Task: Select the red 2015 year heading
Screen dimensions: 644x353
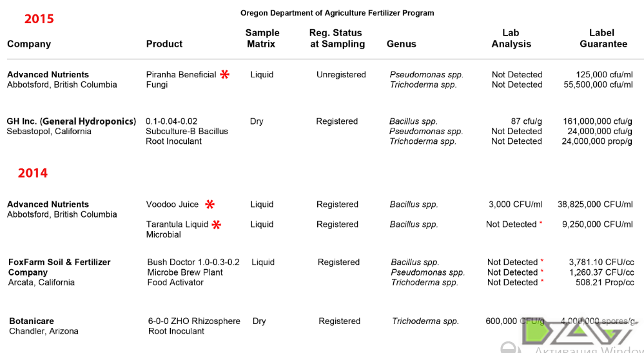Action: click(x=39, y=19)
